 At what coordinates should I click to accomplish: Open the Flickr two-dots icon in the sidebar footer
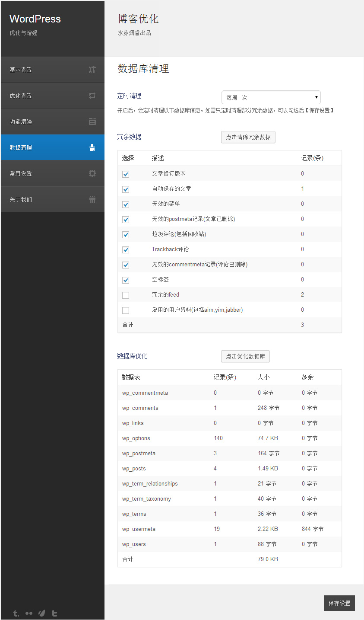point(29,613)
